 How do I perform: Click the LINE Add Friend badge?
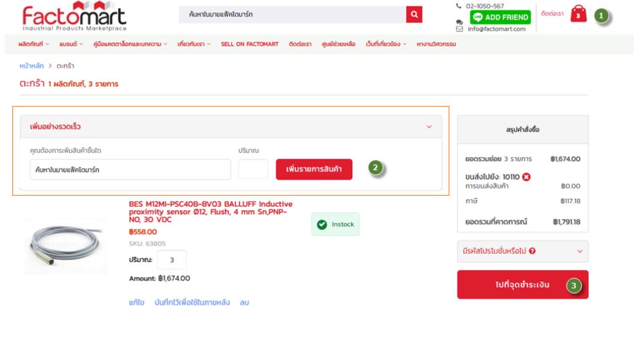click(x=501, y=17)
